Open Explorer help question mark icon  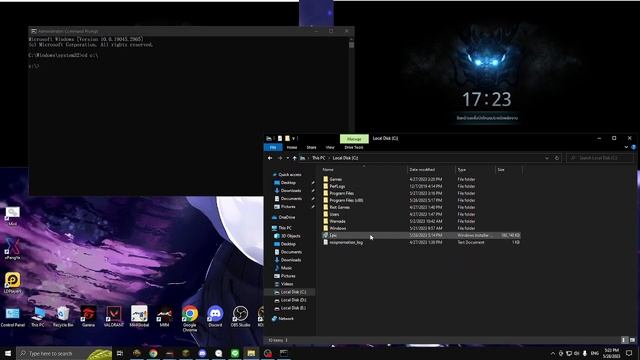point(633,147)
